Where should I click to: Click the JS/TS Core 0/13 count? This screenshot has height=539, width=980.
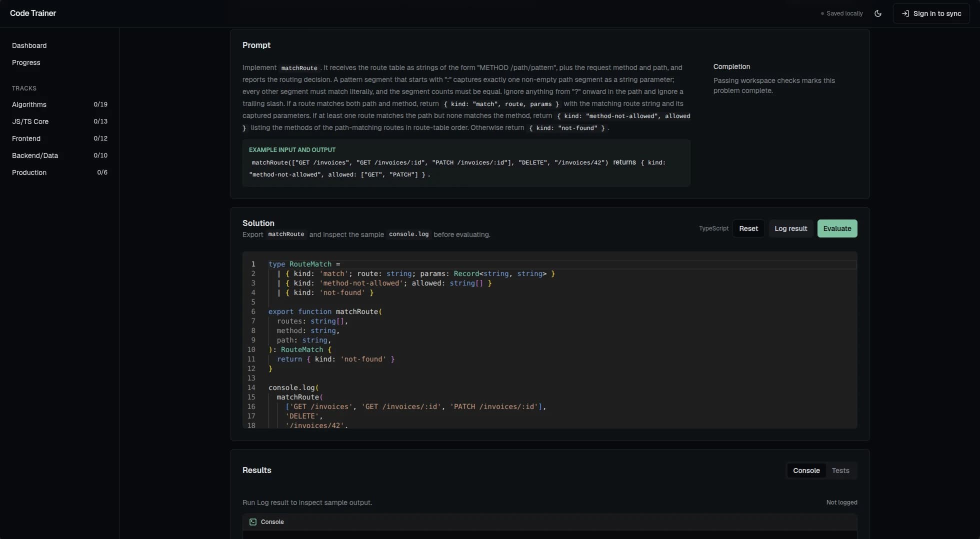pos(100,121)
